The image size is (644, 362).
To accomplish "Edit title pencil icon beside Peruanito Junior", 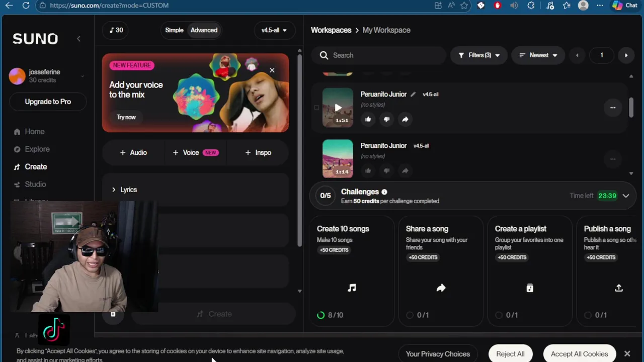I will tap(413, 94).
